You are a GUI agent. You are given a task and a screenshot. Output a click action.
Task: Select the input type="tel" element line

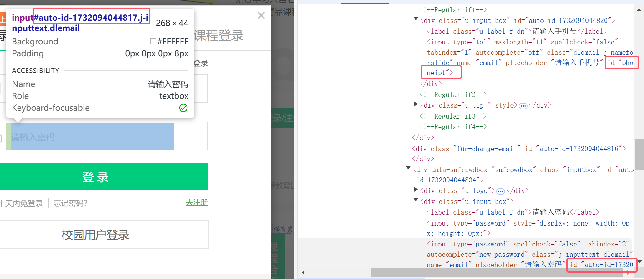[530, 58]
